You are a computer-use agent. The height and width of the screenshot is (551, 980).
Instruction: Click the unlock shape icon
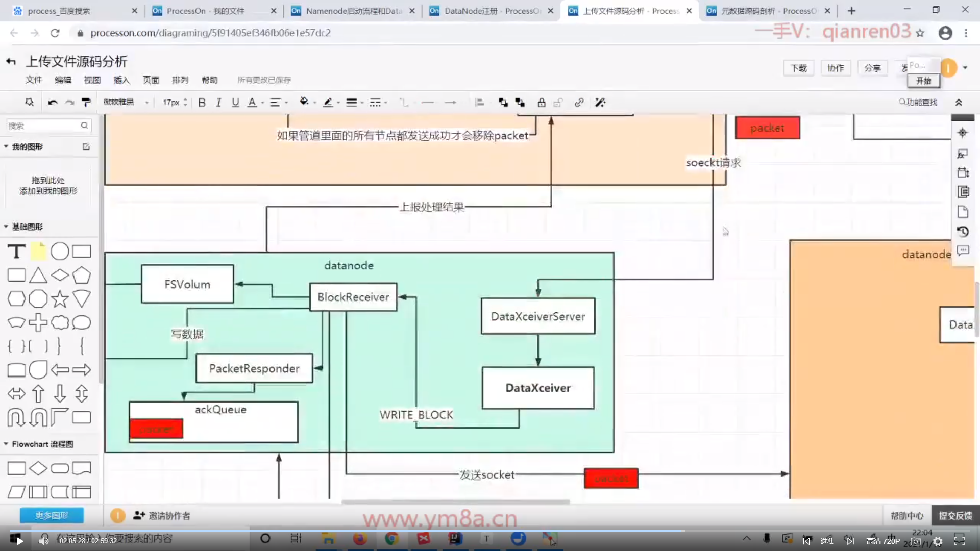[558, 103]
